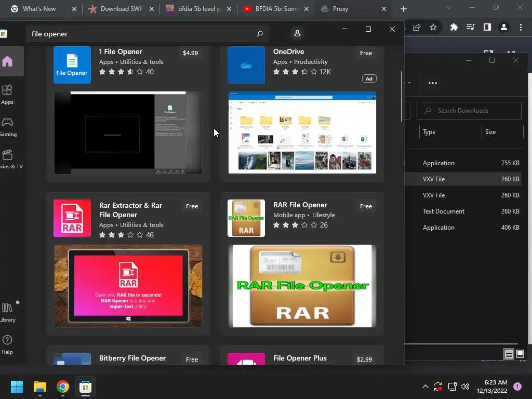Toggle Chrome side panel icon
Viewport: 532px width, 399px height.
pyautogui.click(x=487, y=27)
